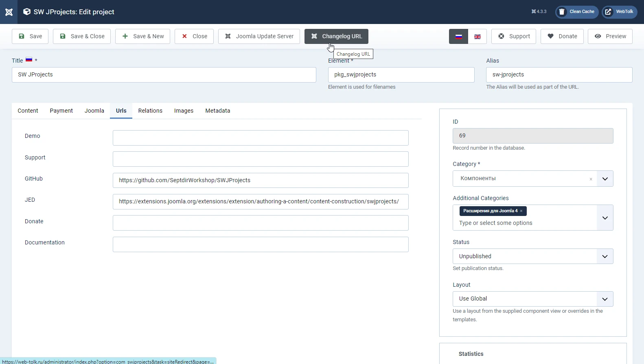Open the Metadata tab

tap(217, 111)
